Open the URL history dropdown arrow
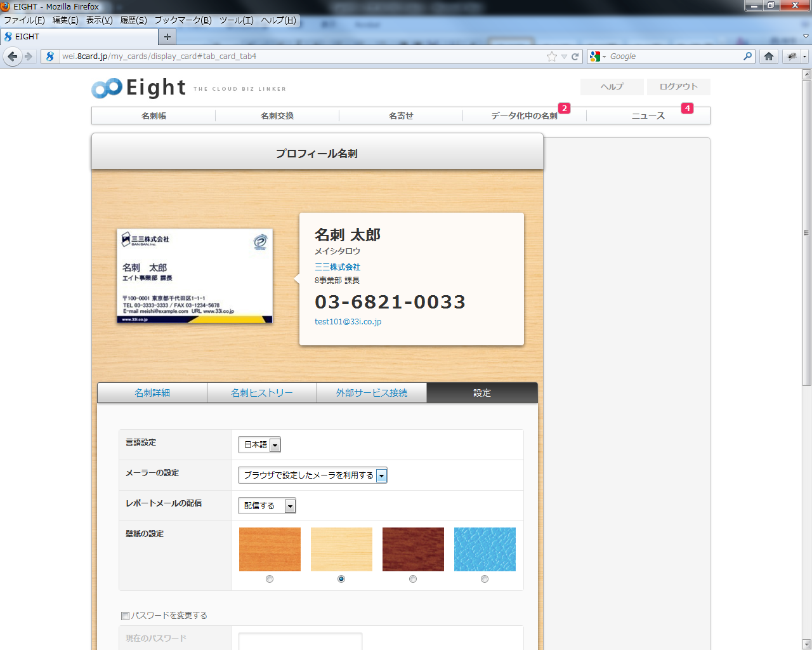This screenshot has height=650, width=812. 564,56
